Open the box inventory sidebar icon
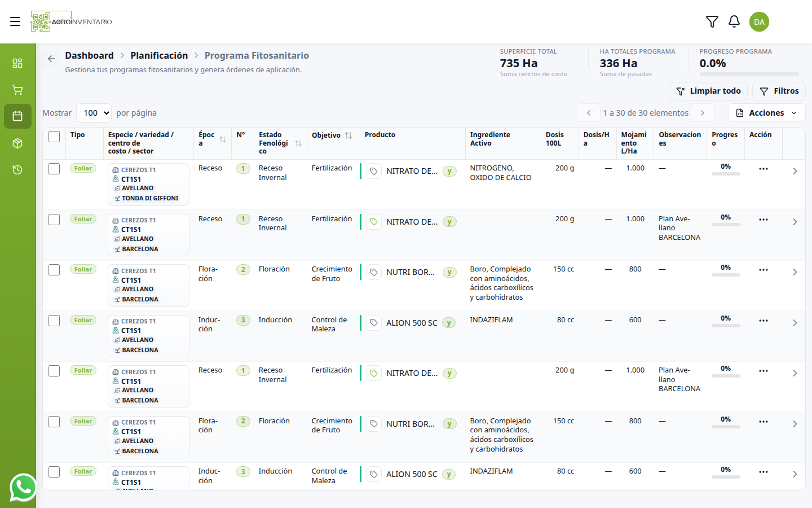The height and width of the screenshot is (508, 812). click(17, 143)
